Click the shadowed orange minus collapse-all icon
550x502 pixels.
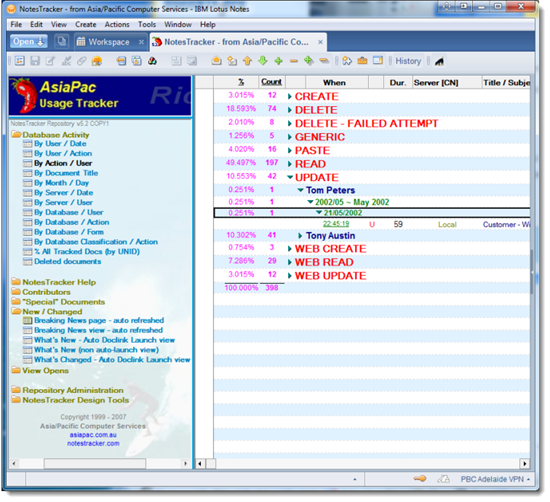point(324,61)
